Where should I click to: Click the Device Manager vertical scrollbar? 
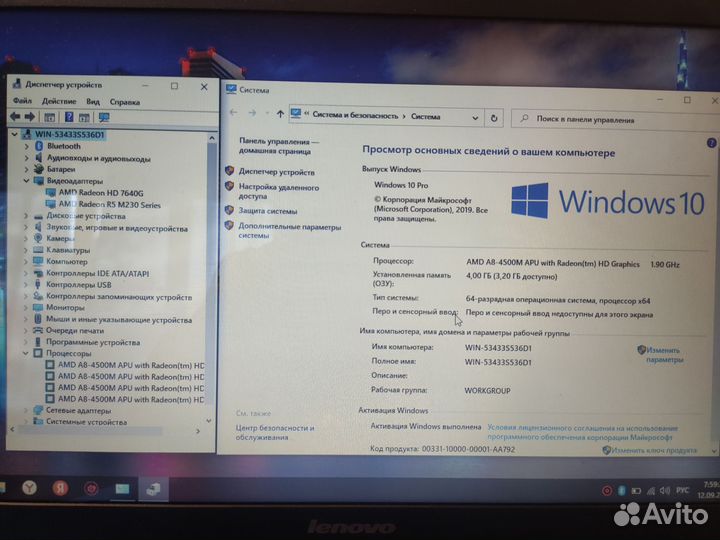pos(211,280)
